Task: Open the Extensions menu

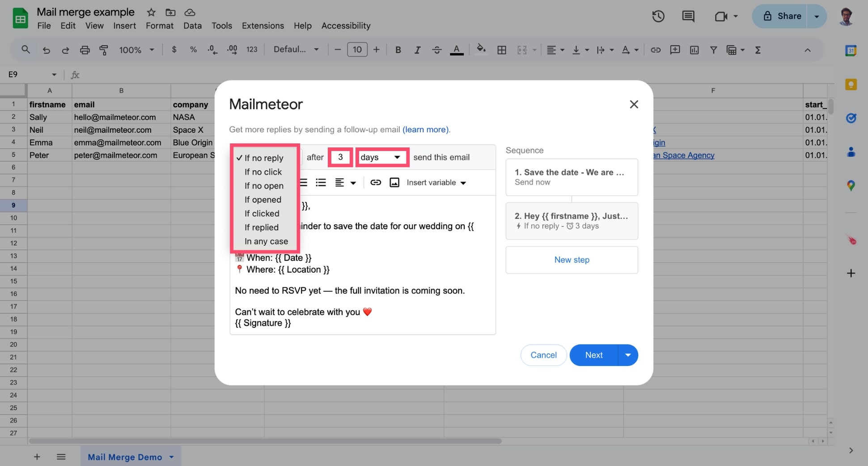Action: pyautogui.click(x=263, y=25)
